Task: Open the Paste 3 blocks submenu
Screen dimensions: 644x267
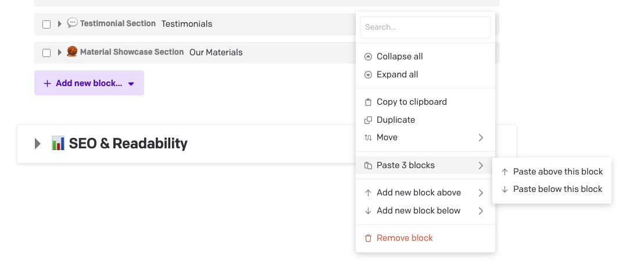Action: (425, 165)
